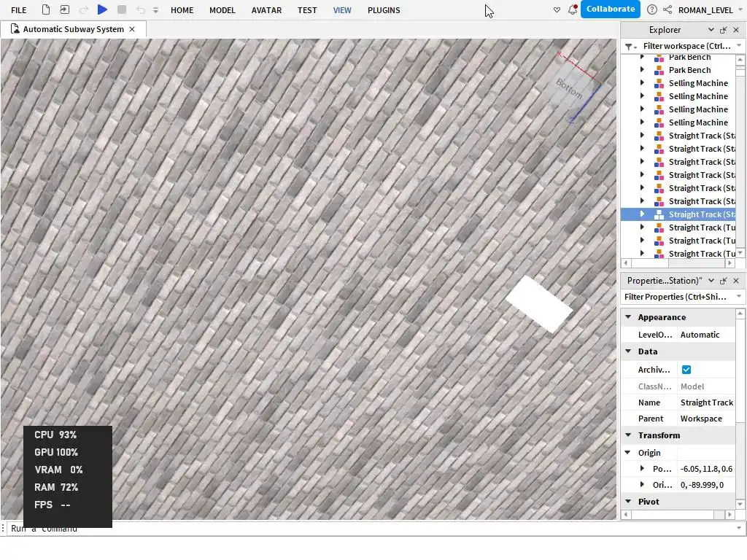Expand the Position property row
This screenshot has height=560, width=747.
point(642,469)
